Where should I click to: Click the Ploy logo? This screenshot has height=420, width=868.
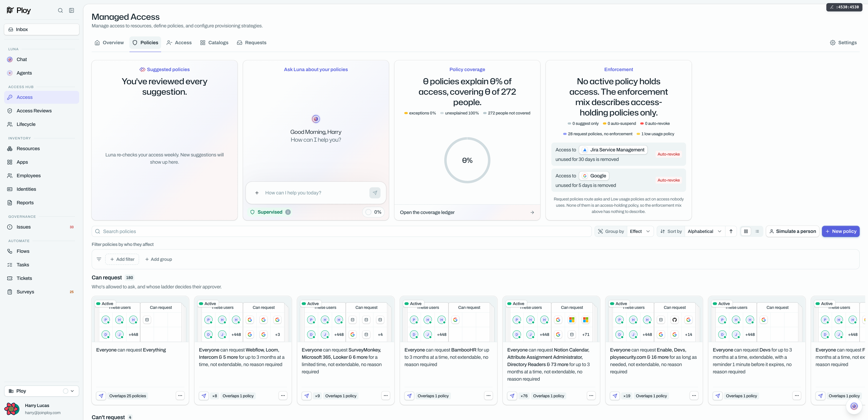pos(19,10)
